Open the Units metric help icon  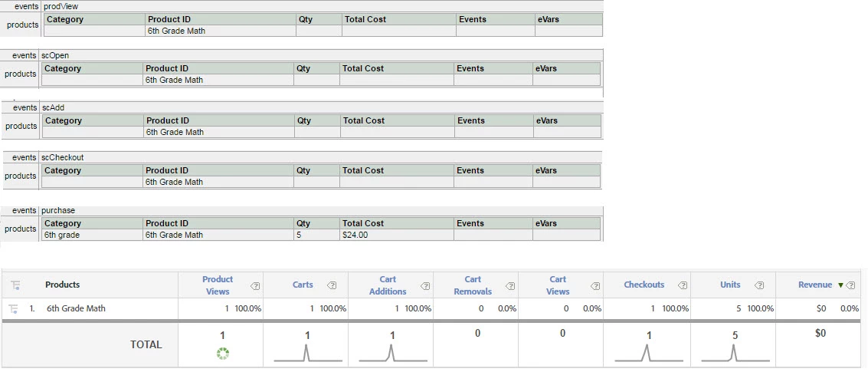point(759,285)
